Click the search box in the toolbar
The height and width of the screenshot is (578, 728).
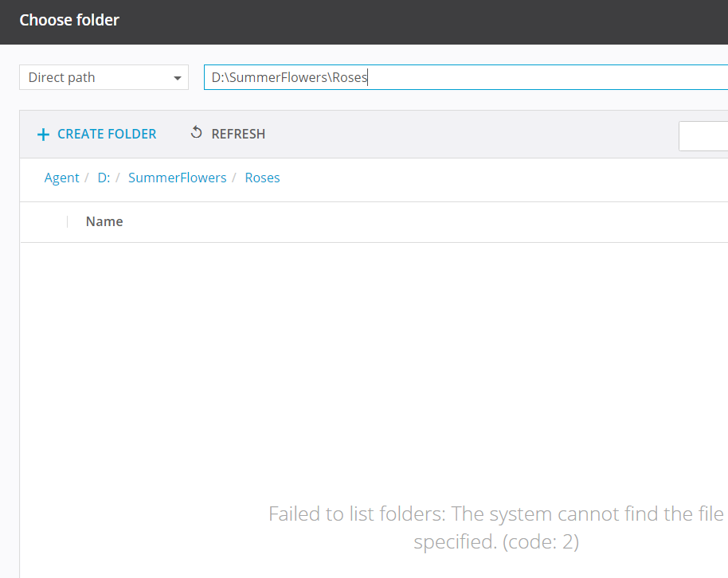point(704,135)
